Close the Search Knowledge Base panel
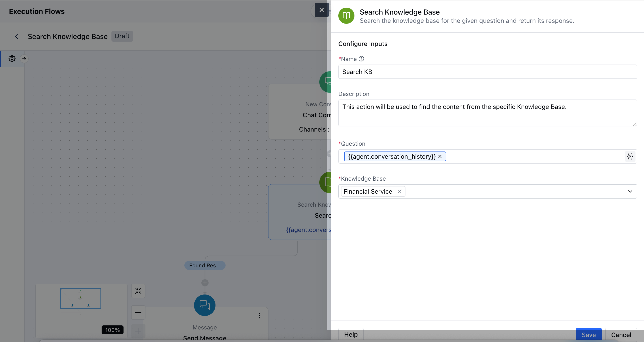The image size is (644, 342). point(322,10)
